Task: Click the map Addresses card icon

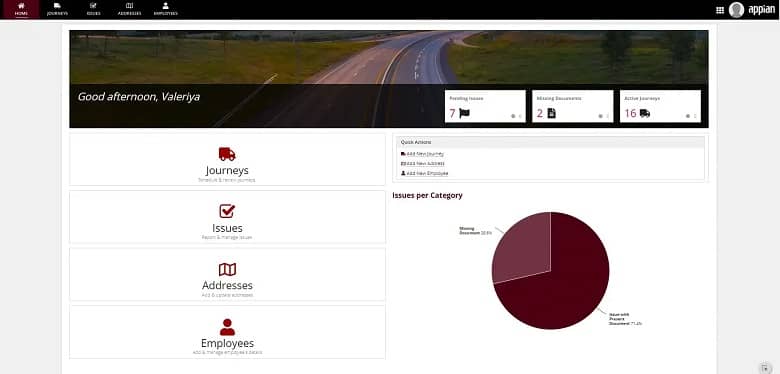Action: 227,270
